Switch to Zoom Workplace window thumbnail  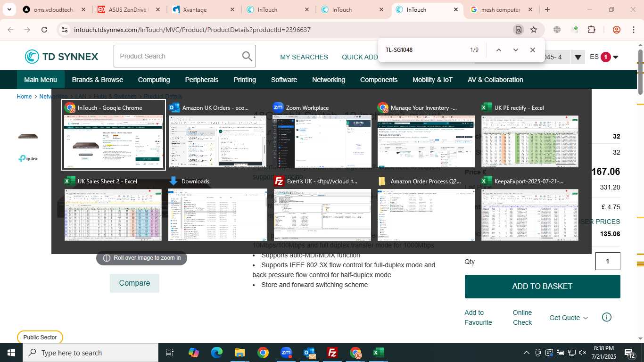click(x=322, y=135)
